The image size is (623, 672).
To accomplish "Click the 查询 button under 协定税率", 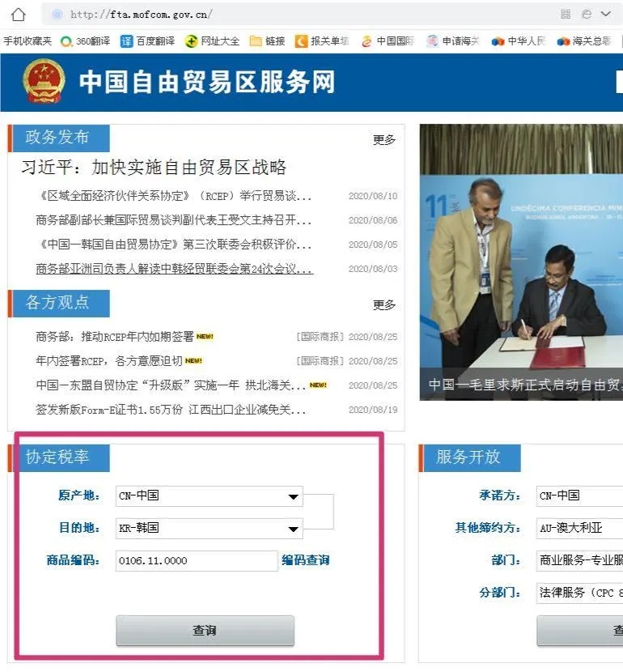I will point(205,631).
